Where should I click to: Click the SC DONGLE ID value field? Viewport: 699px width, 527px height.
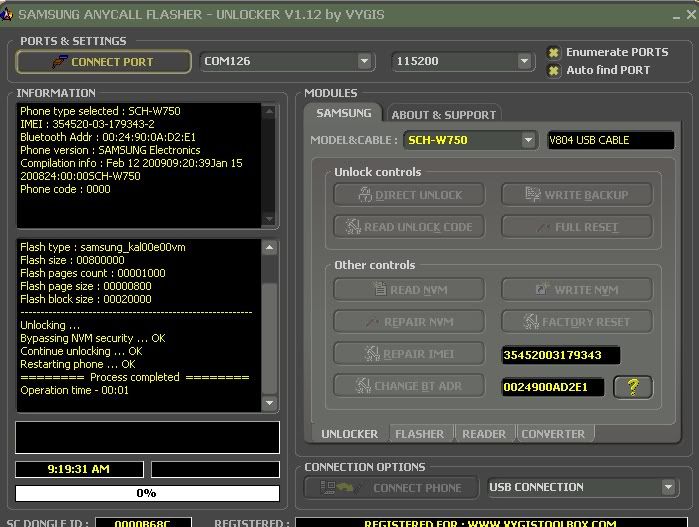(144, 523)
